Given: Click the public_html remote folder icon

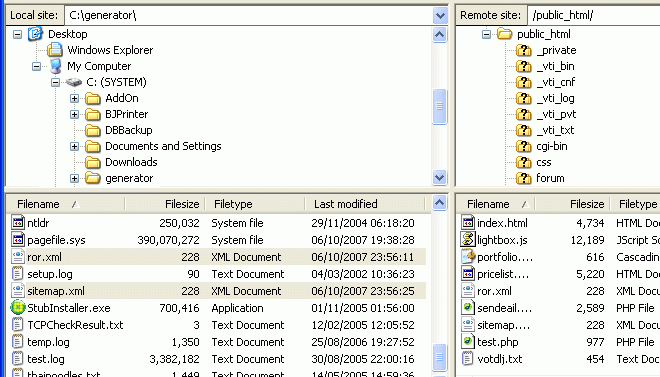Looking at the screenshot, I should (504, 34).
